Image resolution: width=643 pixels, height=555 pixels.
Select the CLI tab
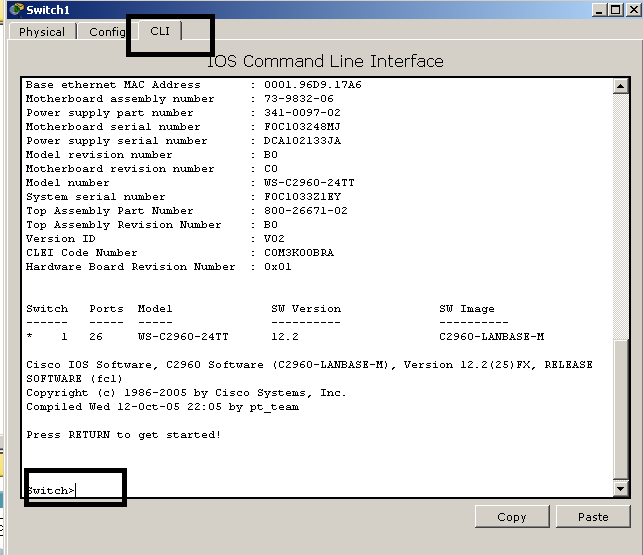(x=160, y=31)
